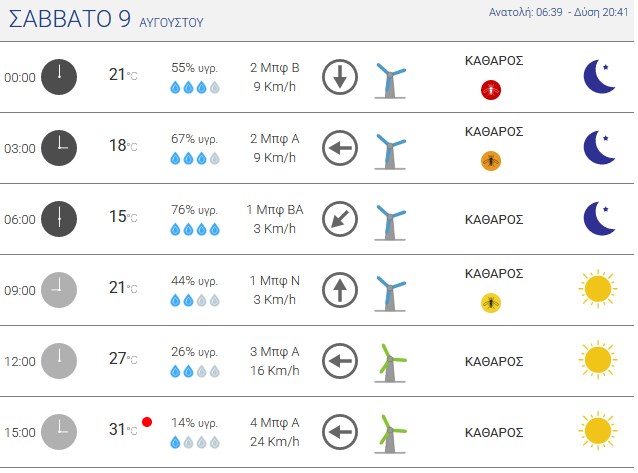
Task: Click the grey clock icon for 12:00
Action: [59, 361]
